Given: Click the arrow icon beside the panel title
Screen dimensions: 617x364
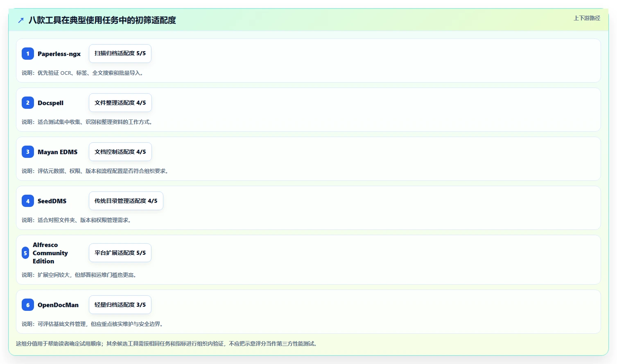Looking at the screenshot, I should point(21,20).
